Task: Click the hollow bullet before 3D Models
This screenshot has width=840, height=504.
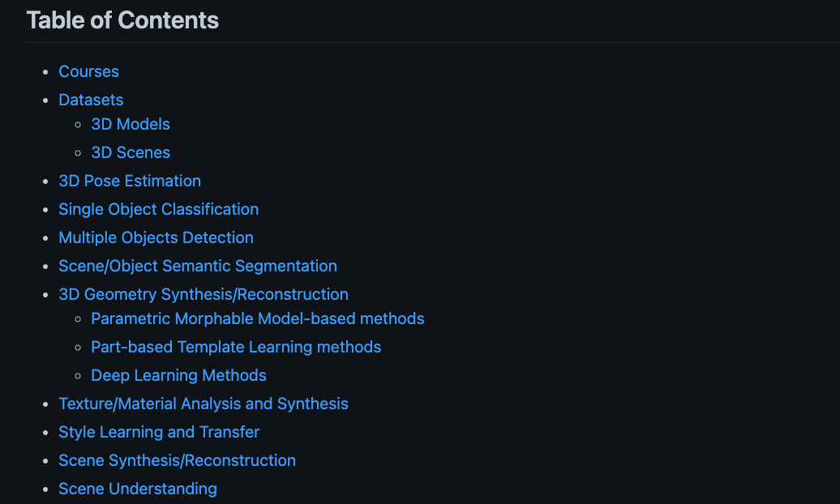Action: pyautogui.click(x=78, y=125)
